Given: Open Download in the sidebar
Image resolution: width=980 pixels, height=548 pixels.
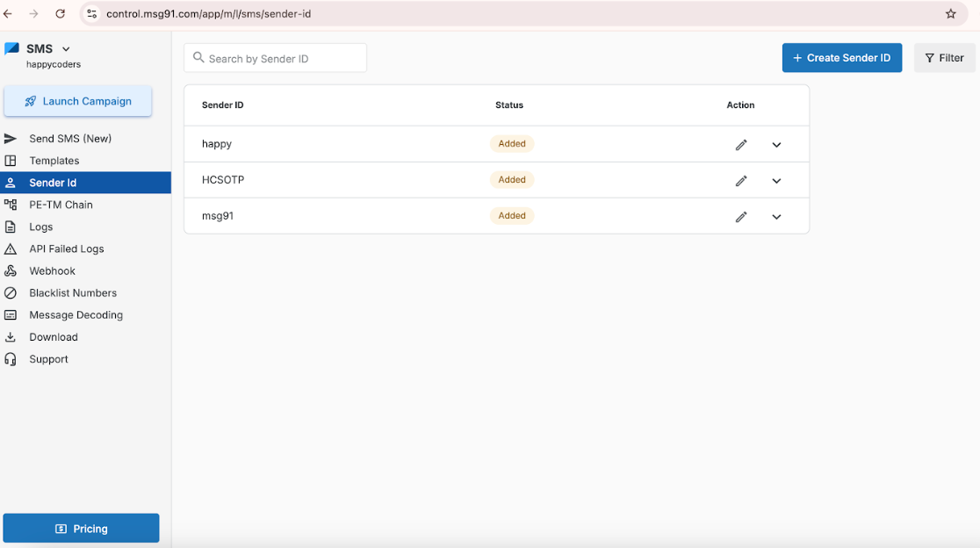Looking at the screenshot, I should 86,337.
